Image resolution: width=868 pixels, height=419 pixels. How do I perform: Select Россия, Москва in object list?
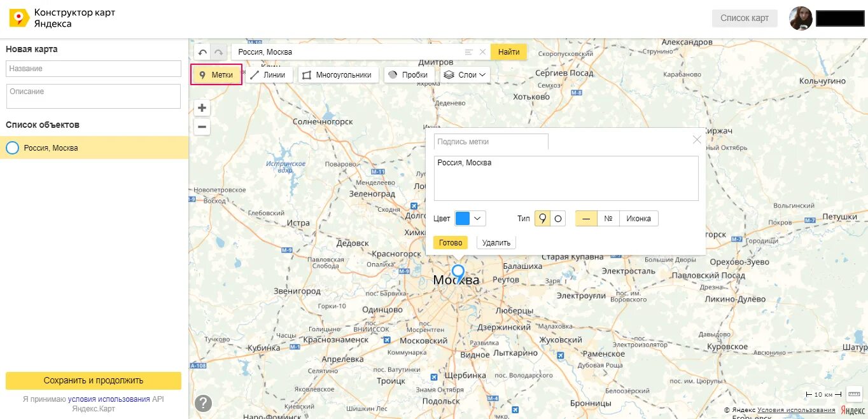tap(94, 148)
